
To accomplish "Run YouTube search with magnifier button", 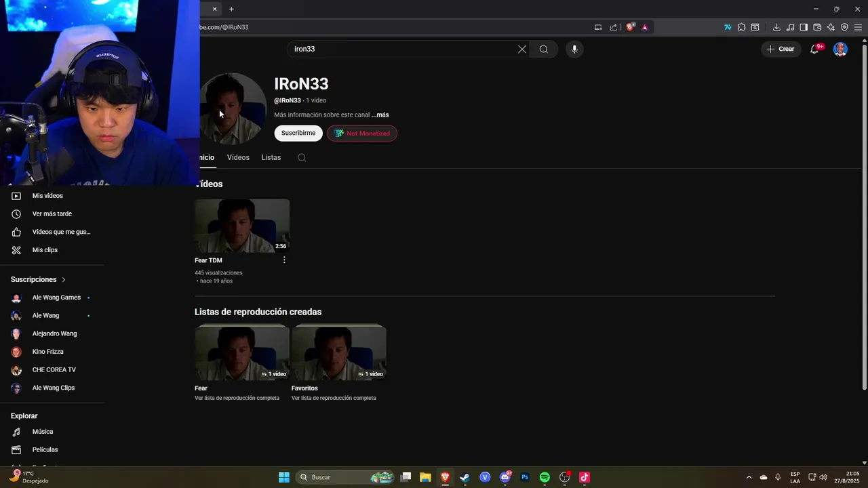I will coord(544,49).
